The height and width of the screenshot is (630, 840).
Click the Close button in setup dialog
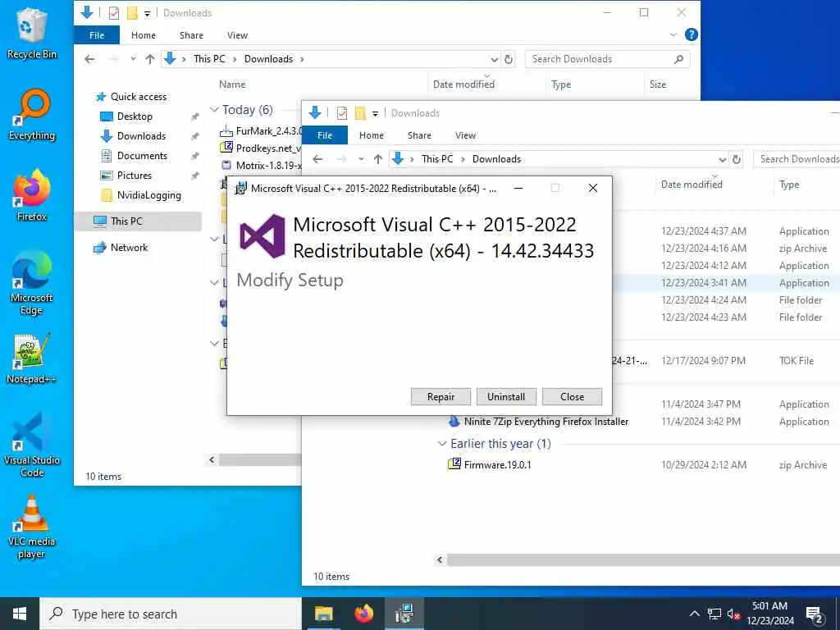tap(572, 397)
